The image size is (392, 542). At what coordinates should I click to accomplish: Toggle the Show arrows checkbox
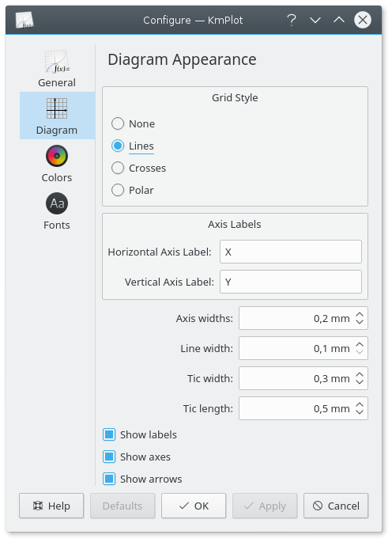coord(109,479)
